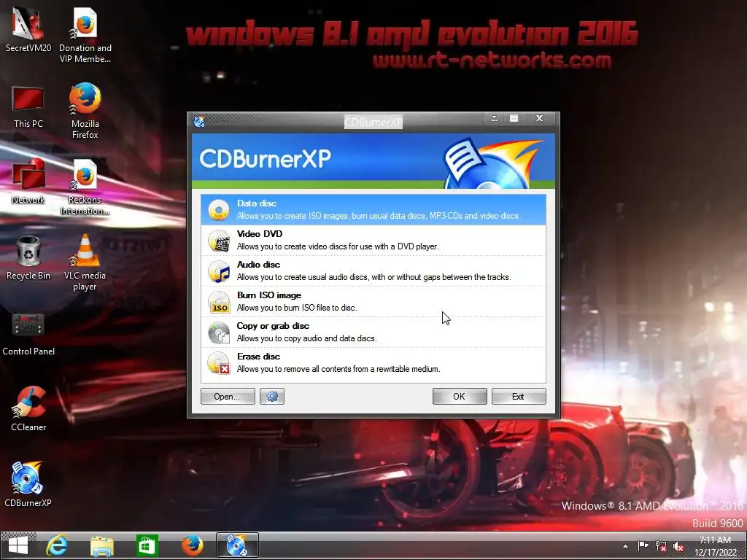Select the Erase disc icon
Screen dimensions: 747x560
pyautogui.click(x=219, y=363)
